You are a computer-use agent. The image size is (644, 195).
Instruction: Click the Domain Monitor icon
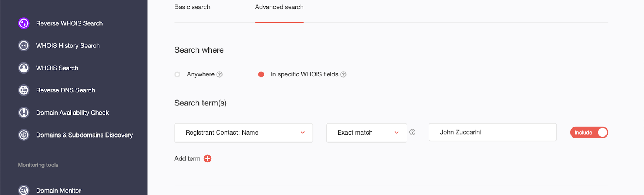pyautogui.click(x=24, y=190)
